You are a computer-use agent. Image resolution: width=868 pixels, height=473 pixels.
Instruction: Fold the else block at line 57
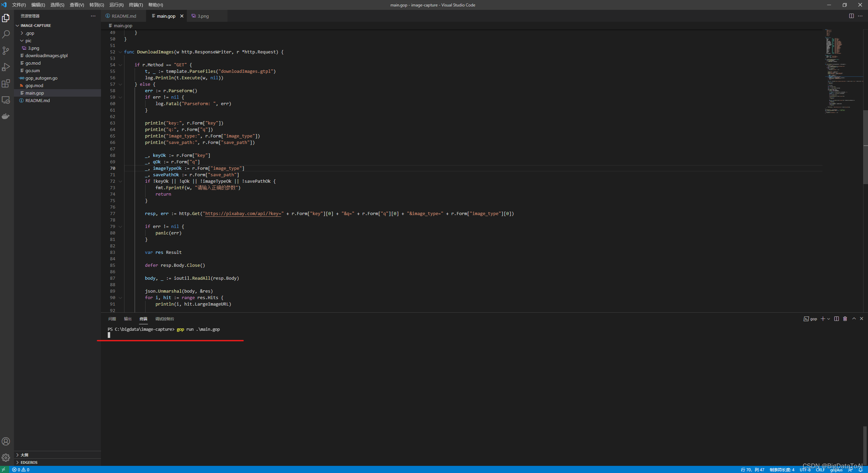[120, 84]
